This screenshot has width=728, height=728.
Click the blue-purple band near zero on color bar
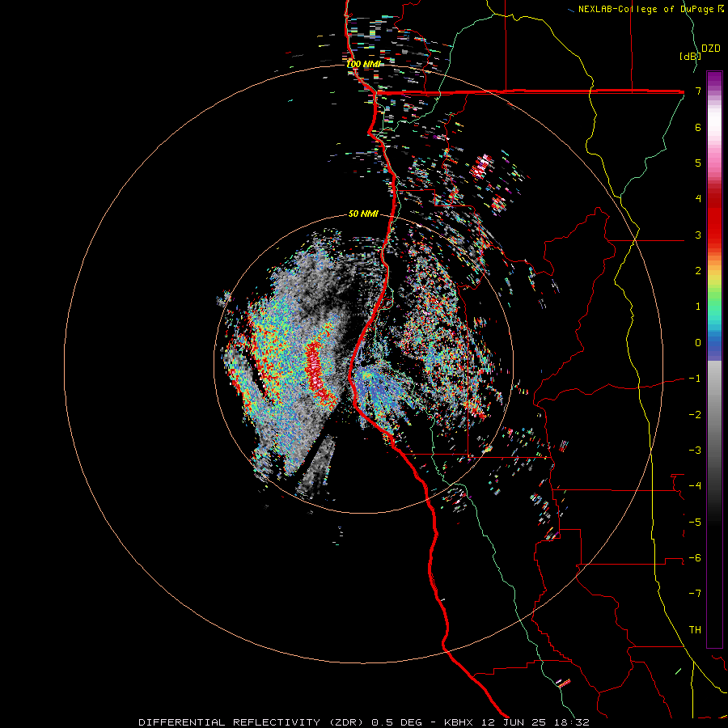pyautogui.click(x=714, y=346)
